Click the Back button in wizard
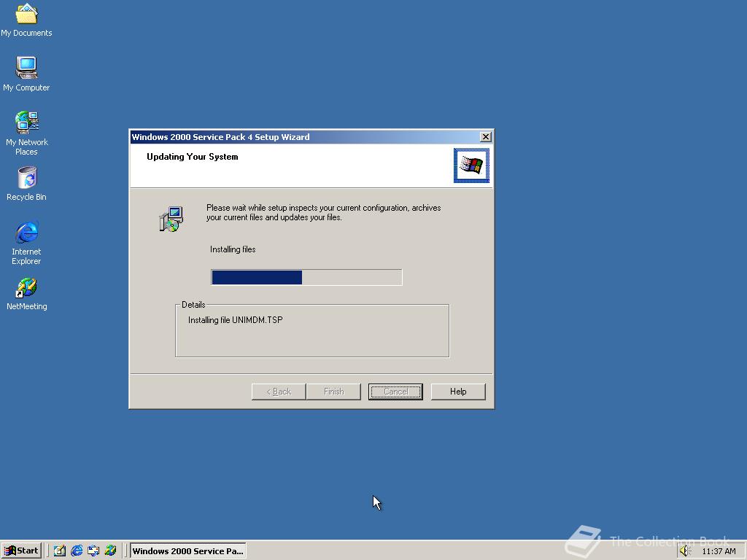This screenshot has height=560, width=747. (279, 392)
